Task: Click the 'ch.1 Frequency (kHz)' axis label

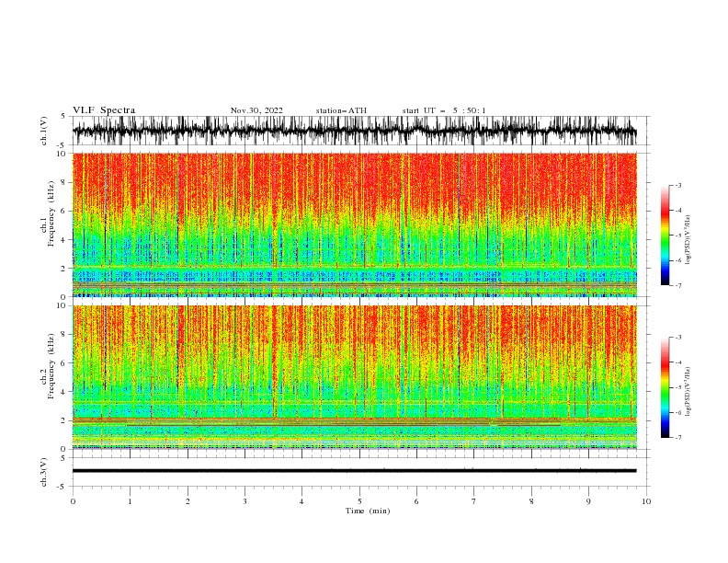Action: pos(48,213)
